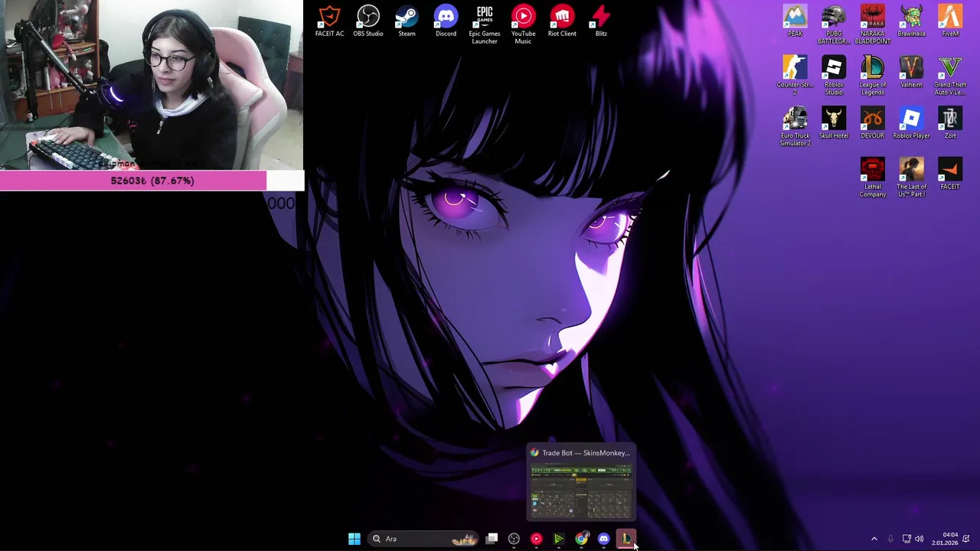The width and height of the screenshot is (980, 551).
Task: Select the Blitz desktop icon
Action: [x=601, y=21]
